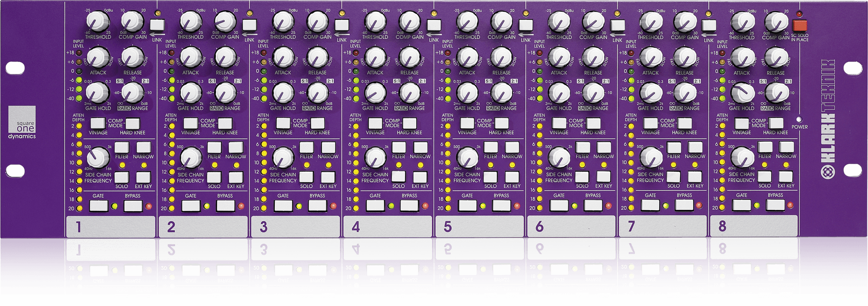Click the channel 4 label strip
The height and width of the screenshot is (306, 868).
pyautogui.click(x=388, y=227)
